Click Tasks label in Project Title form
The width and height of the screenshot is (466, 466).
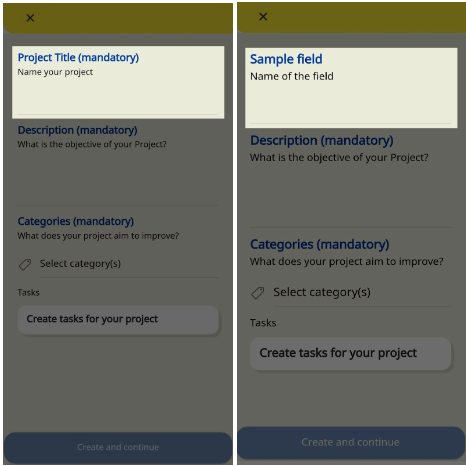click(28, 293)
